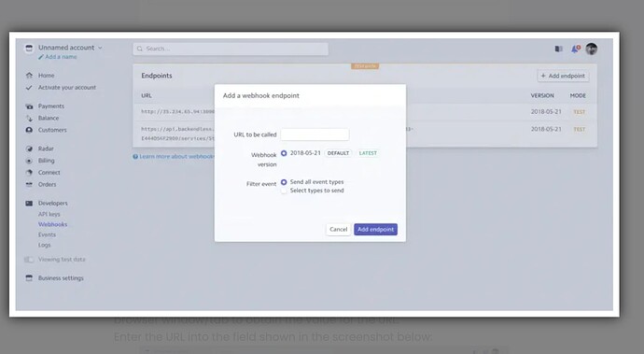This screenshot has width=644, height=354.
Task: Select the 2018-05-21 webhook version radio
Action: tap(284, 153)
